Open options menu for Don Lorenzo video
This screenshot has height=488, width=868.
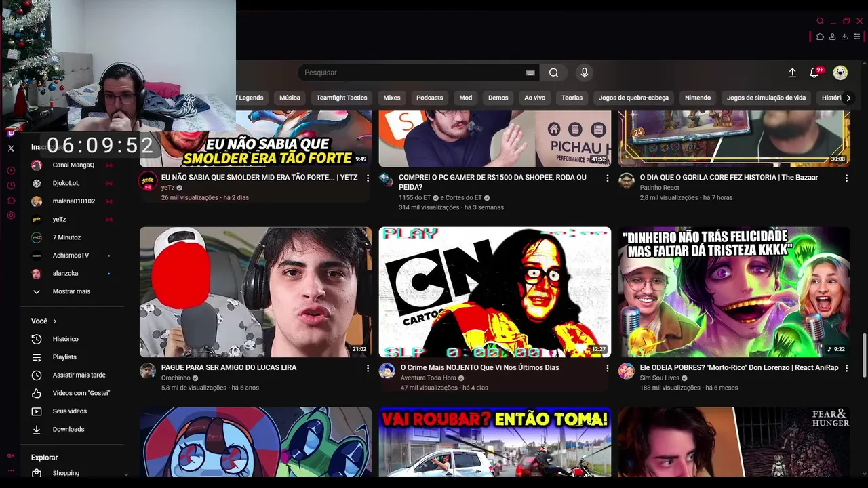[846, 368]
